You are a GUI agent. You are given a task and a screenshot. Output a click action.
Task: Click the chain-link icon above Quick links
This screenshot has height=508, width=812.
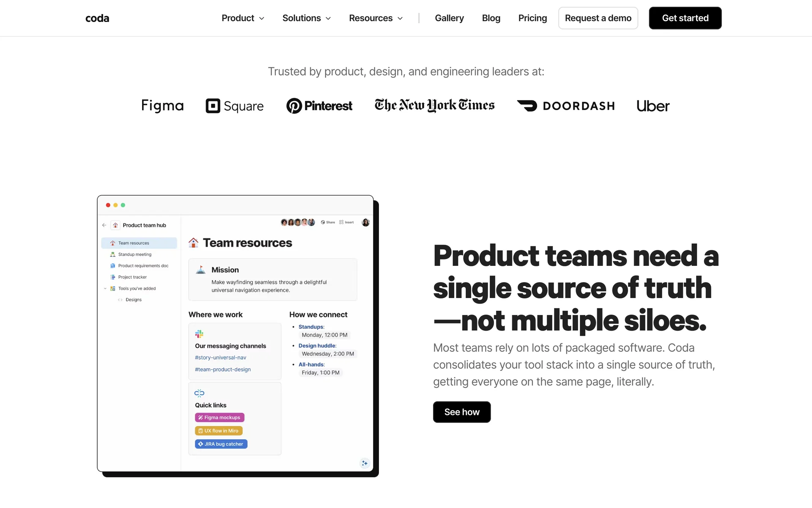(x=199, y=393)
